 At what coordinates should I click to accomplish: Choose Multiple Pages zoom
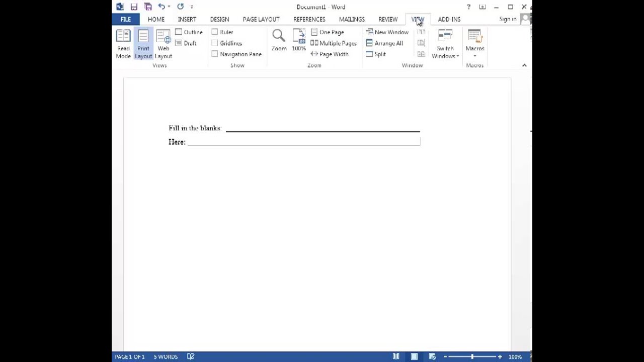334,43
